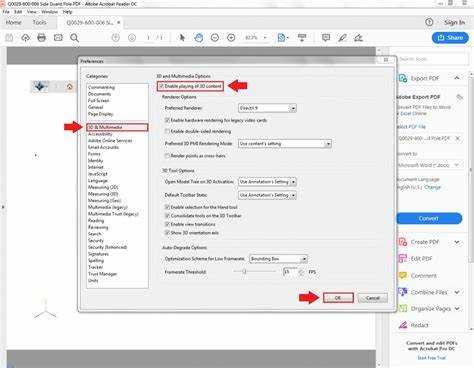The height and width of the screenshot is (368, 474).
Task: Open the search magnifier icon
Action: 75,38
